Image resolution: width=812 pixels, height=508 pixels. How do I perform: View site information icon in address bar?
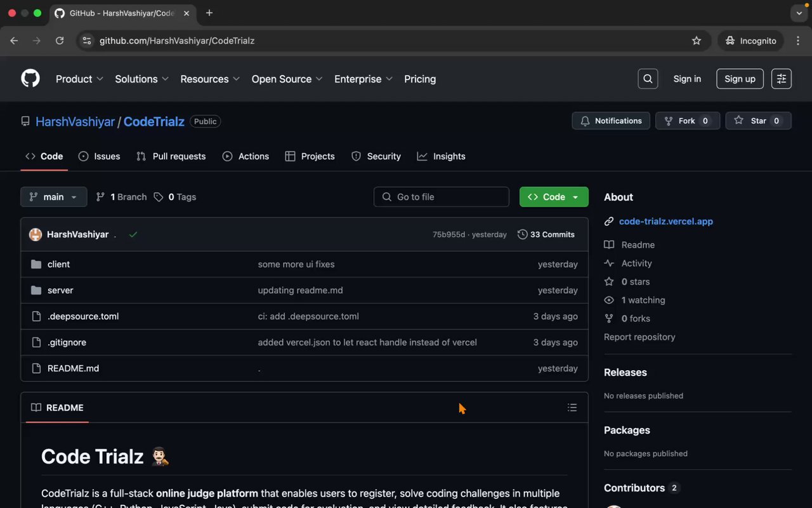coord(87,41)
